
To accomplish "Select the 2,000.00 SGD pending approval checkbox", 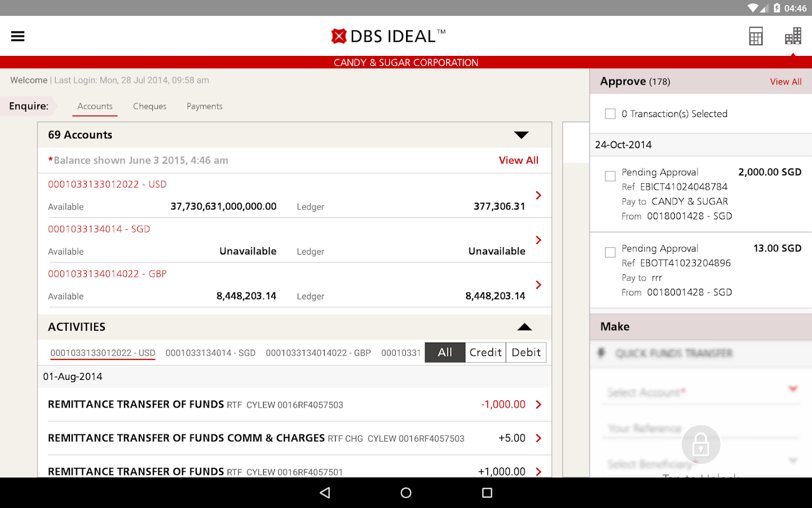I will pyautogui.click(x=610, y=176).
